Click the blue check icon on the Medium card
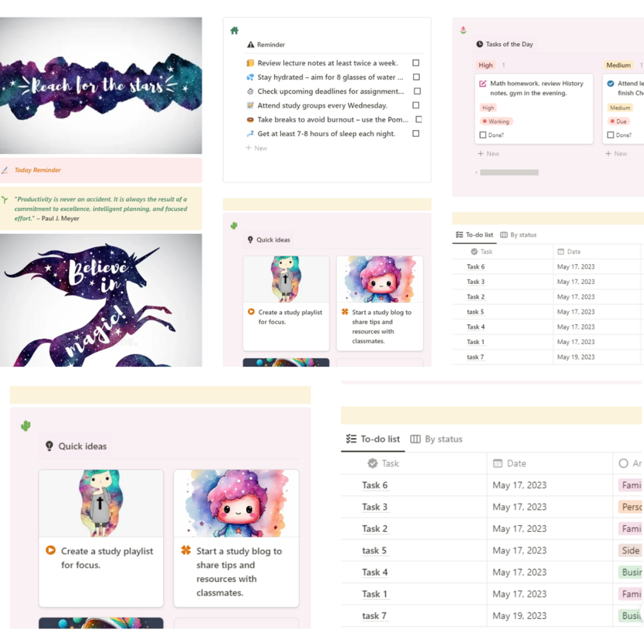The image size is (644, 644). tap(611, 83)
